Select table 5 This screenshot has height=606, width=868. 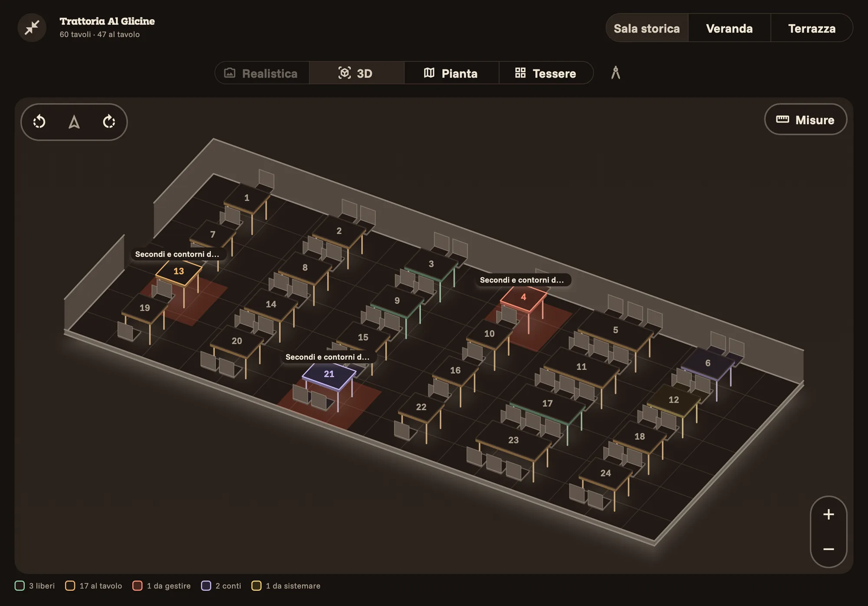tap(615, 331)
